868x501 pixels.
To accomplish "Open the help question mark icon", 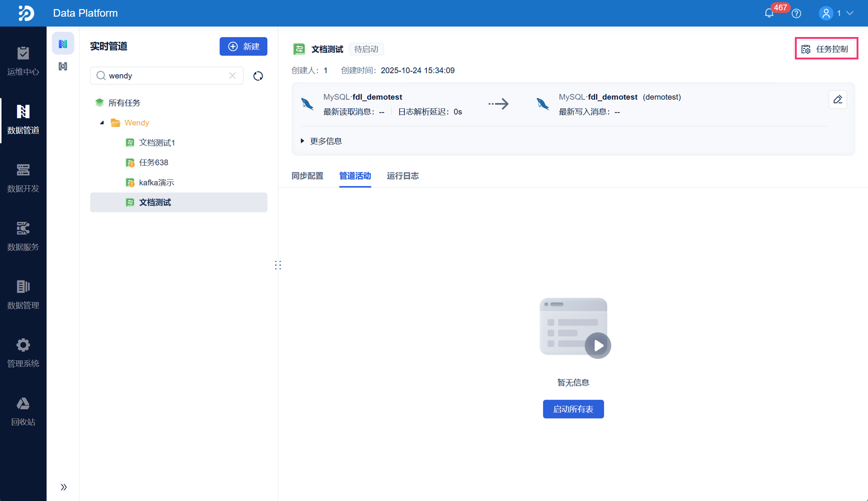I will 796,13.
